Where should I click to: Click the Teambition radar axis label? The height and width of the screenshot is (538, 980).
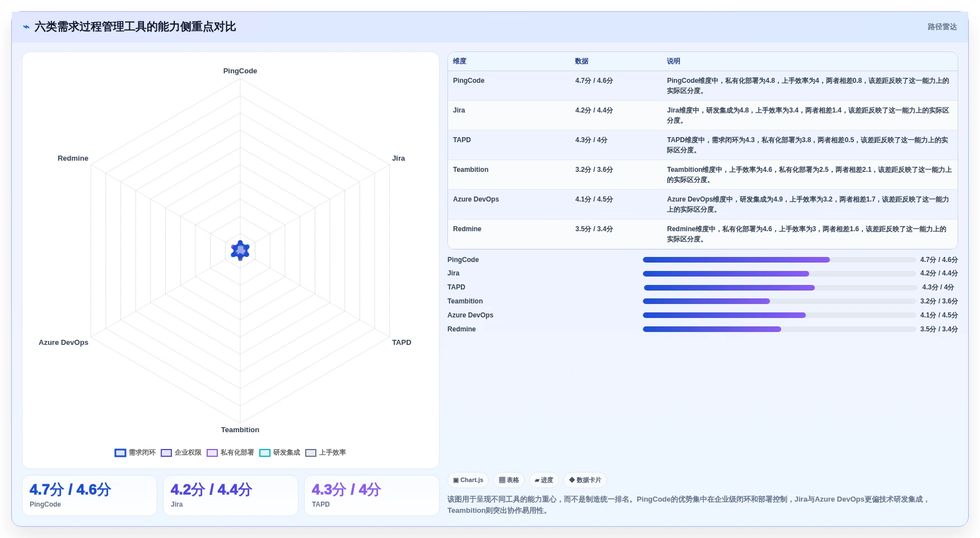(240, 430)
